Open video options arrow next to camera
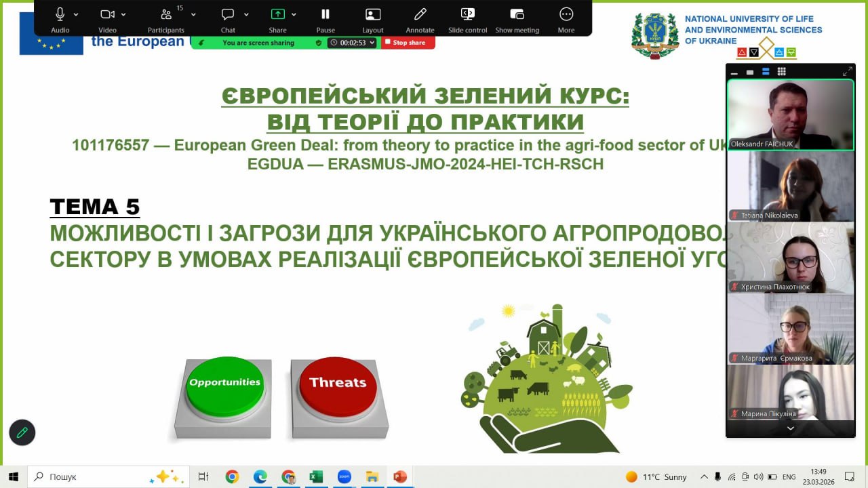 123,14
